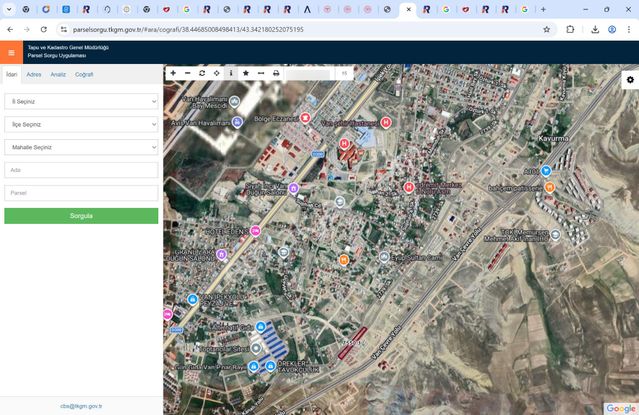
Task: Select the info query tool
Action: pos(231,74)
